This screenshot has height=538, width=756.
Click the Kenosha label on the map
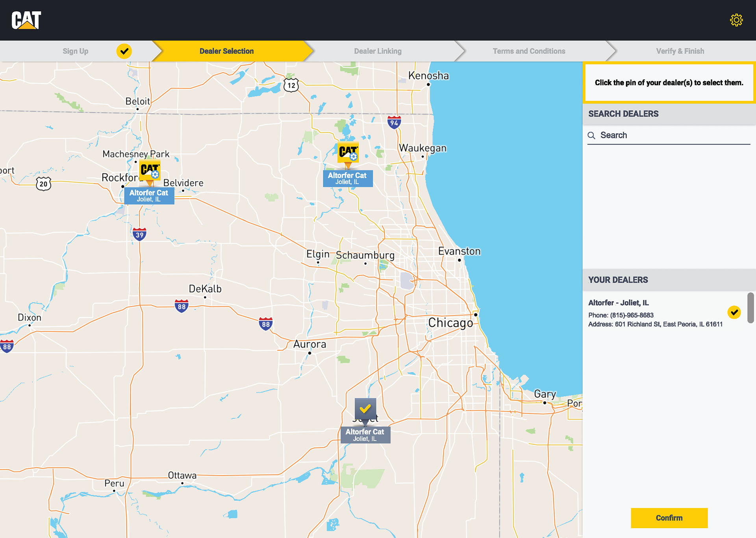(x=428, y=76)
